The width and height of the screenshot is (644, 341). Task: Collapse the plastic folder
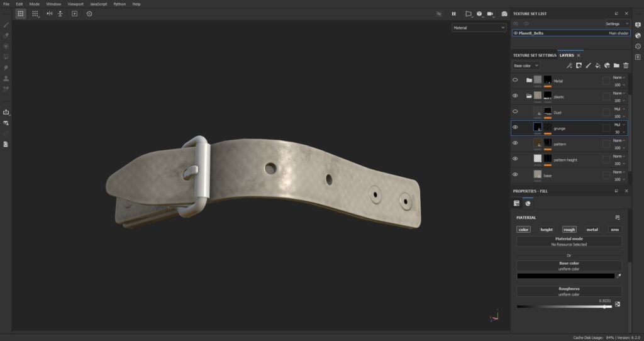[529, 96]
